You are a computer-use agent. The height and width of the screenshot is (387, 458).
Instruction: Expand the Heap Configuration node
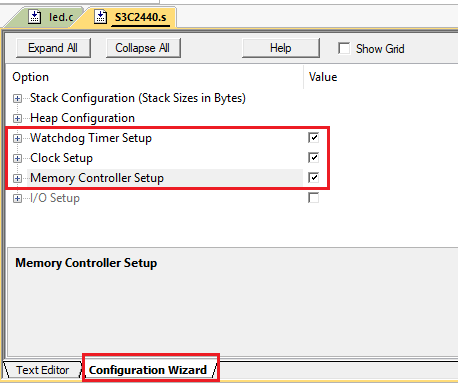(x=17, y=118)
